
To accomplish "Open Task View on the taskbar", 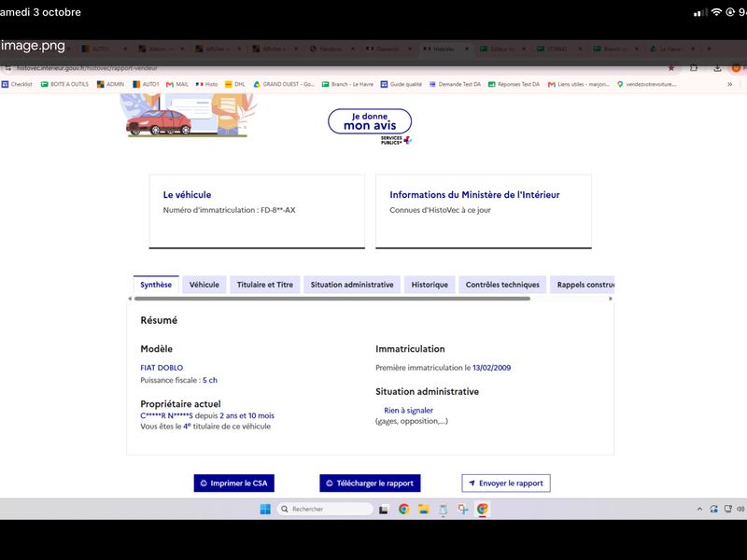I will [384, 510].
